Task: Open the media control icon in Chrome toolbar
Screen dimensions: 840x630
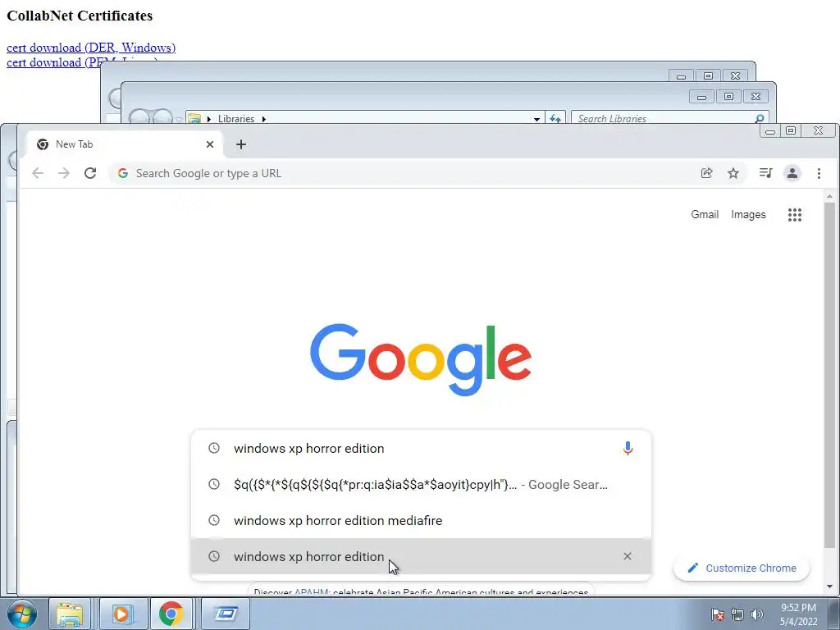Action: click(765, 173)
